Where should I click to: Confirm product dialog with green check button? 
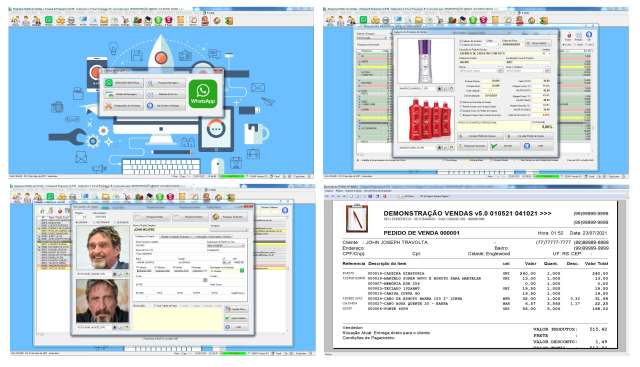[505, 146]
